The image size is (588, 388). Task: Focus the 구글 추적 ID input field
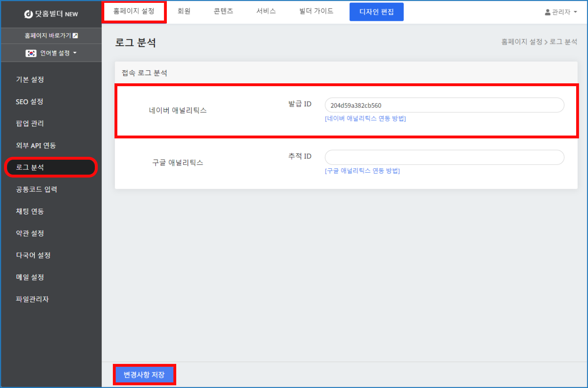(x=444, y=157)
